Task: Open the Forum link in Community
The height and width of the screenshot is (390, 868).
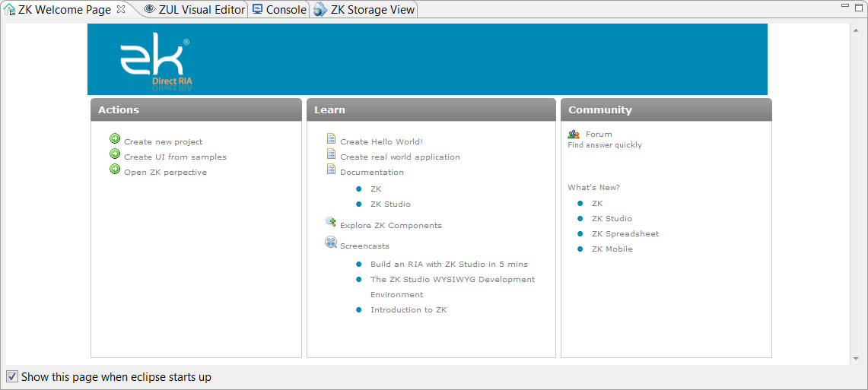Action: [599, 135]
